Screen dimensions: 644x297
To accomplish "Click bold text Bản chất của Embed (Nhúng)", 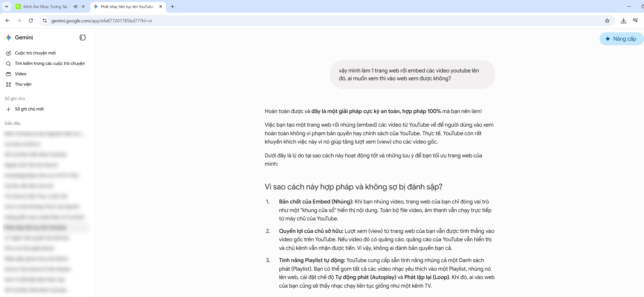I will pyautogui.click(x=316, y=202).
